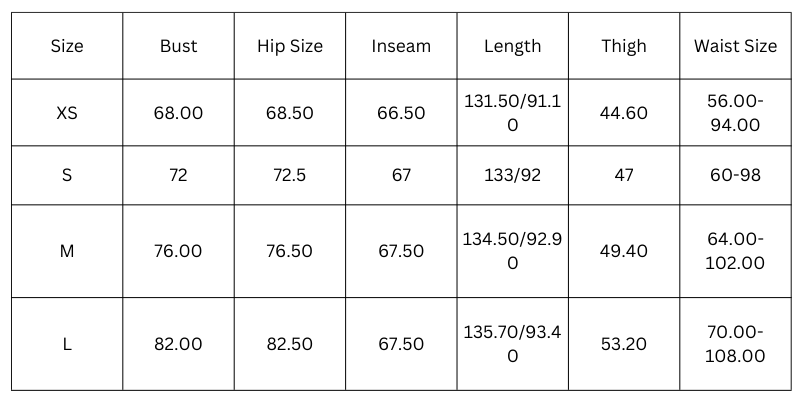Image resolution: width=800 pixels, height=400 pixels.
Task: Click waist size 70.00-108.00 cell
Action: click(735, 344)
